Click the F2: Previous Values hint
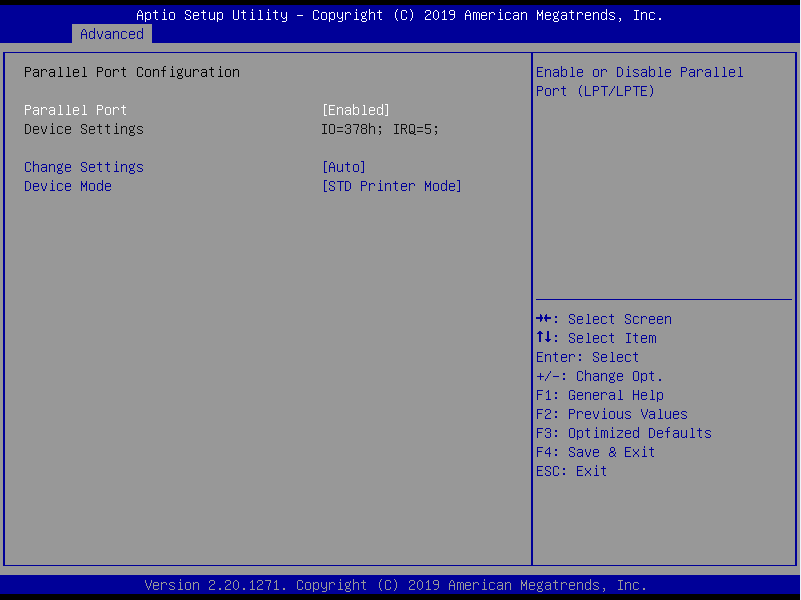Image resolution: width=801 pixels, height=600 pixels. pos(612,414)
